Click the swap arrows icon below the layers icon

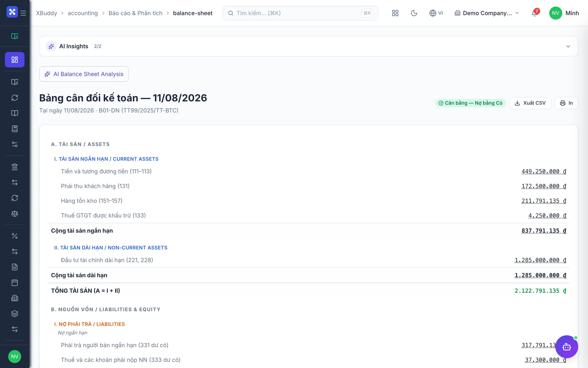pos(14,329)
